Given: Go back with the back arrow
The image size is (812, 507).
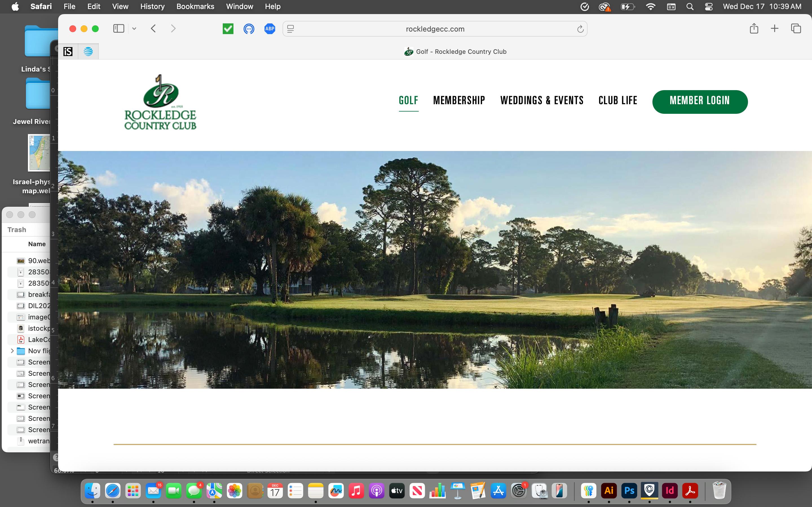Looking at the screenshot, I should [x=153, y=28].
